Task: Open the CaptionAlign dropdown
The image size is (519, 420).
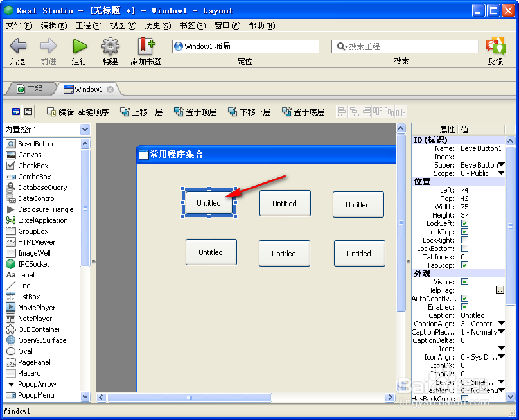Action: point(501,324)
